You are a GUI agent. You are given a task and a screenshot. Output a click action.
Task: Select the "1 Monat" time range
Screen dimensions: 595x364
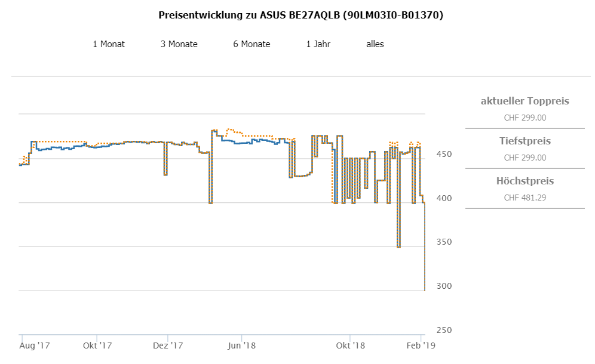coord(109,44)
